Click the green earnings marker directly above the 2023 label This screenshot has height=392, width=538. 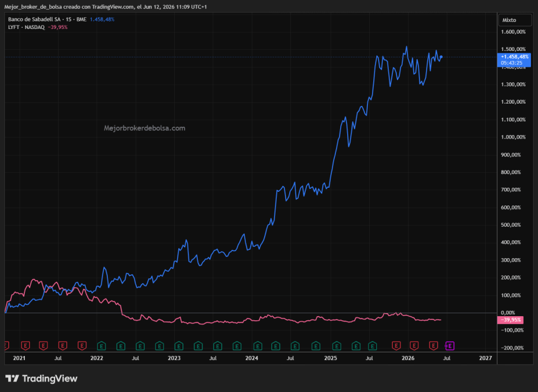[179, 346]
